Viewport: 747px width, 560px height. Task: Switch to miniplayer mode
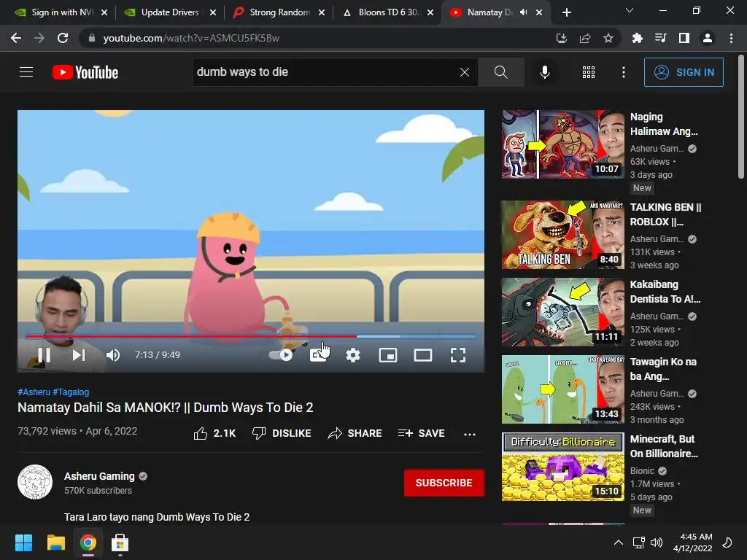tap(388, 355)
